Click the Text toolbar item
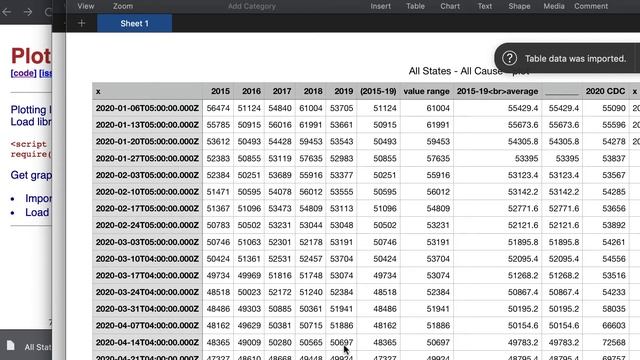 point(484,6)
